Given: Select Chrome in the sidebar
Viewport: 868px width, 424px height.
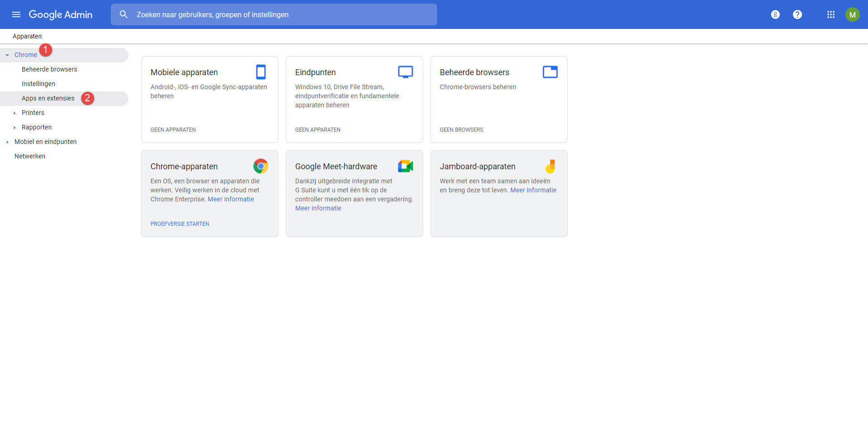Looking at the screenshot, I should coord(26,55).
